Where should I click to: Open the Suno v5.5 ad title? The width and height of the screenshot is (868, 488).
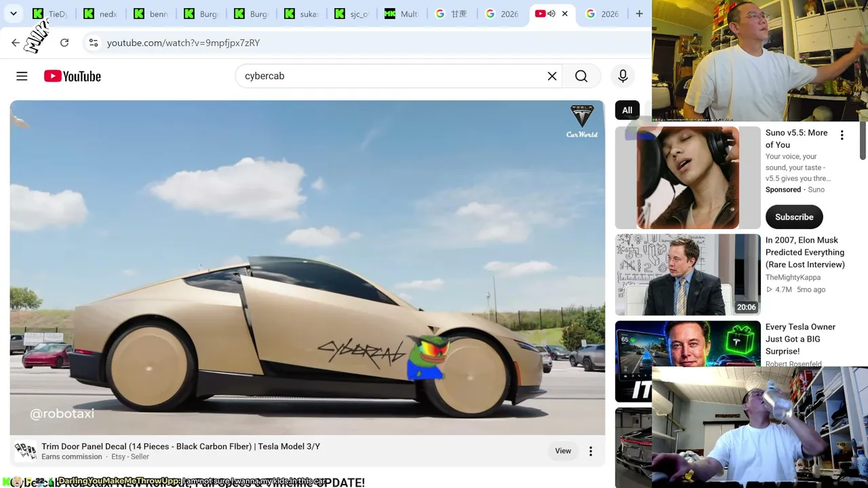coord(796,139)
